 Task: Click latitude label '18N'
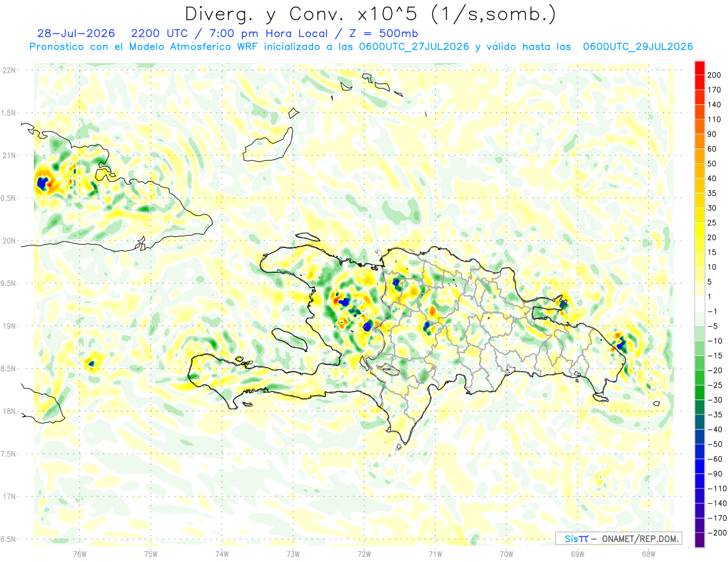click(x=9, y=411)
